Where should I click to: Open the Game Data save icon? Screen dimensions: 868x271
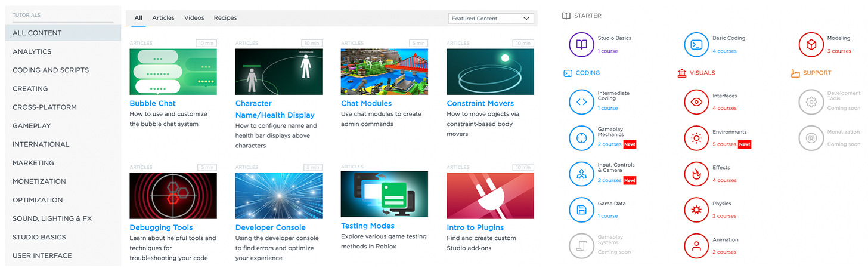581,210
